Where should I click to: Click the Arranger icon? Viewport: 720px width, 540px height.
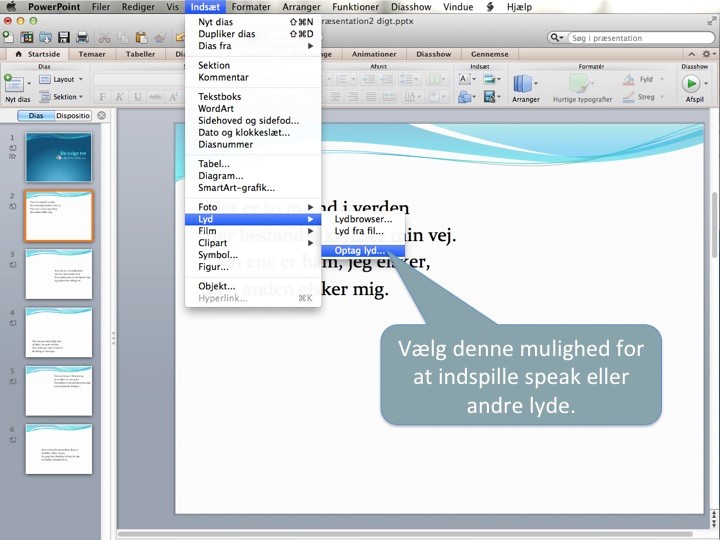pos(523,84)
